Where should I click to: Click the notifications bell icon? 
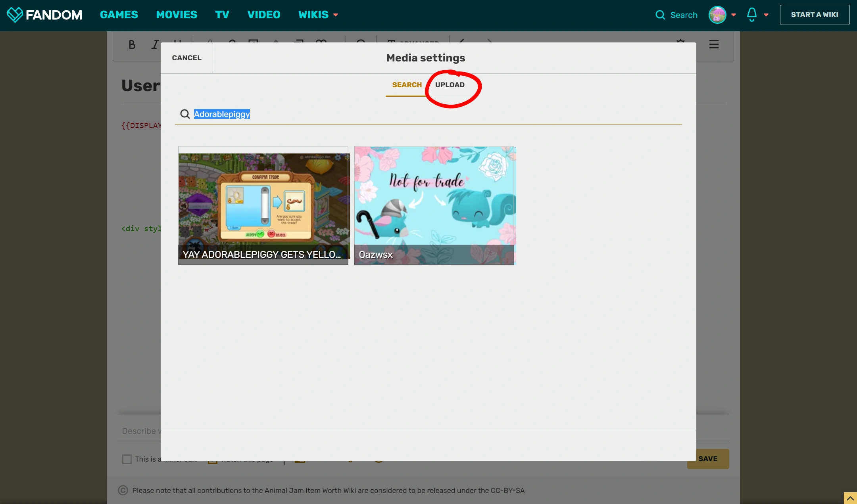[x=751, y=15]
